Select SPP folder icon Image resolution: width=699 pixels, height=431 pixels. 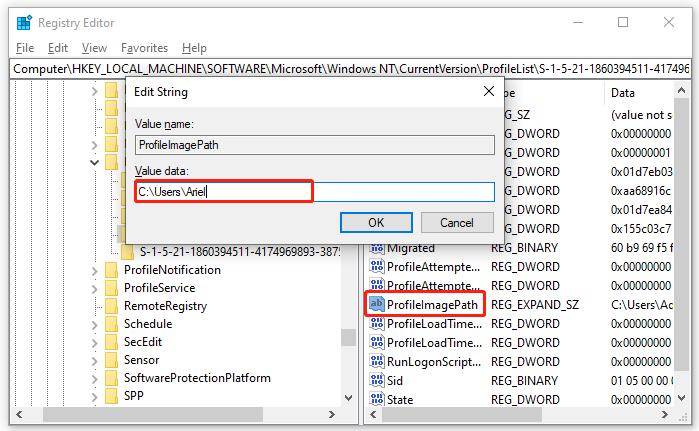coord(111,396)
